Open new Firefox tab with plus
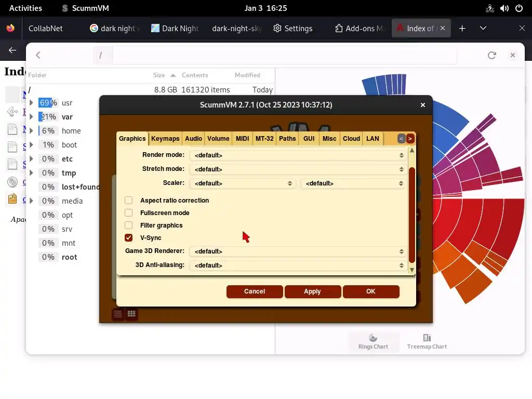The width and height of the screenshot is (532, 399). click(462, 29)
